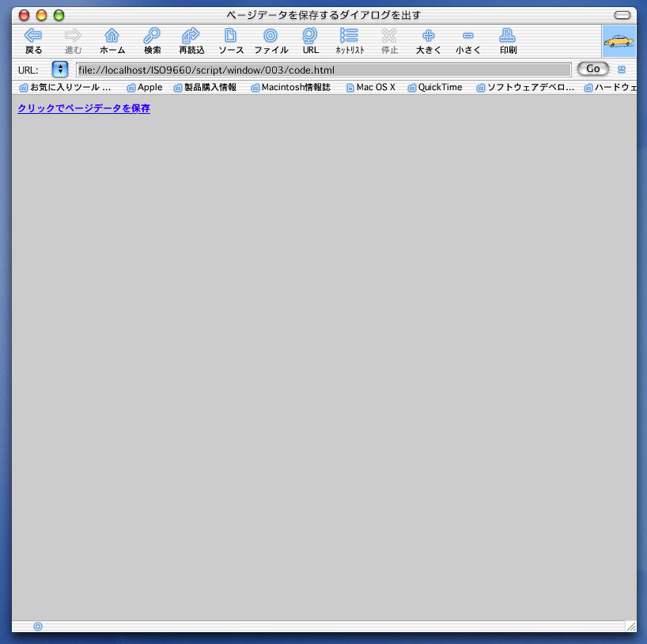Toggle toolbar with title bar pill button
Screen dimensions: 647x644
pos(622,15)
